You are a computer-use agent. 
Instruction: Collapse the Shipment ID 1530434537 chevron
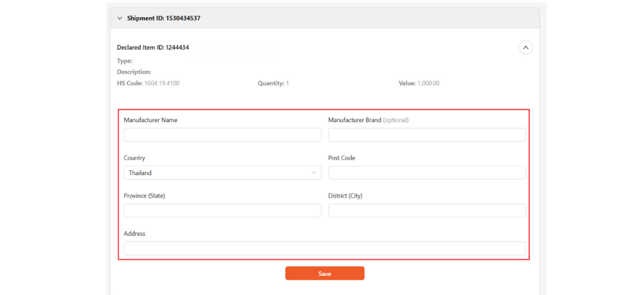click(120, 18)
